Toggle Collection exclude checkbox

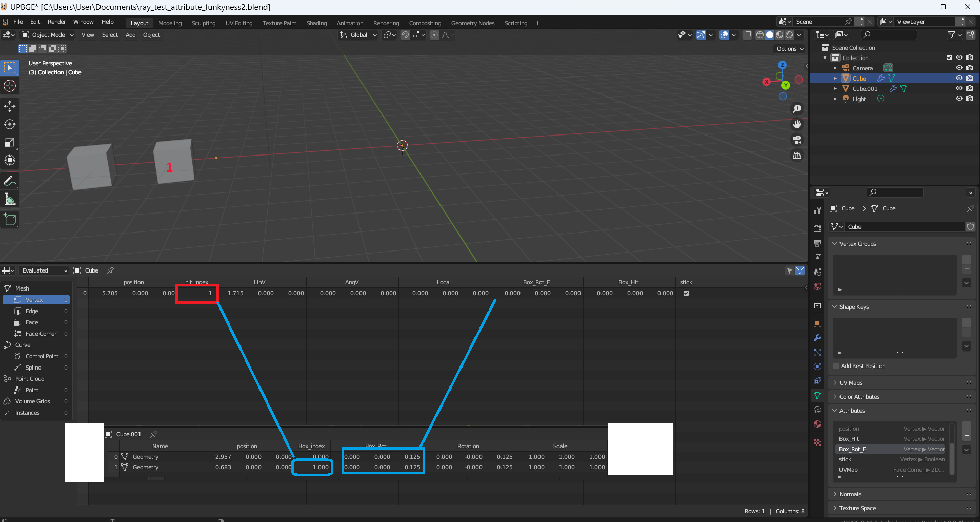pyautogui.click(x=949, y=57)
